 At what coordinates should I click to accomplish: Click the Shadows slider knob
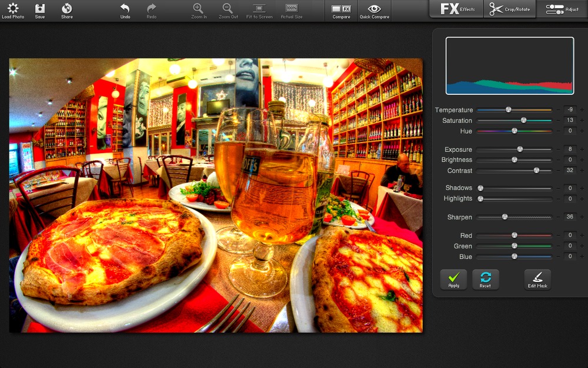coord(480,188)
